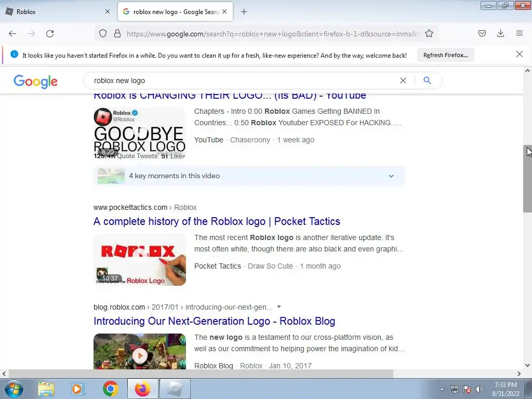532x399 pixels.
Task: Reload the page with the refresh icon
Action: [x=50, y=34]
